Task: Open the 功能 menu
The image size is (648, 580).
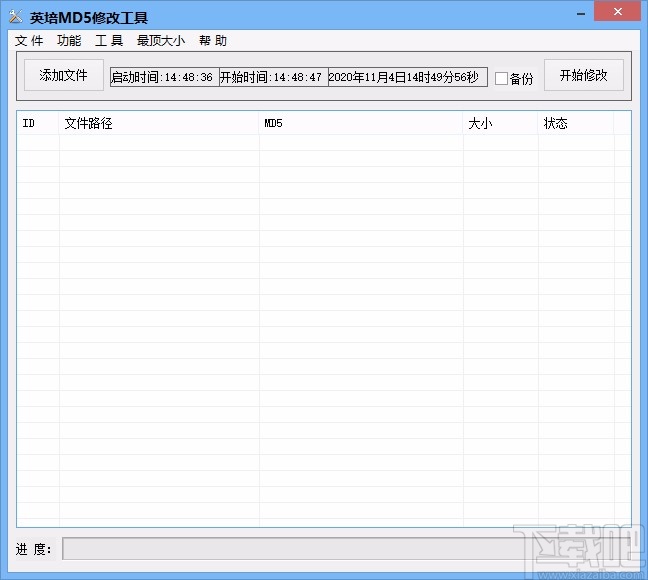Action: coord(69,41)
